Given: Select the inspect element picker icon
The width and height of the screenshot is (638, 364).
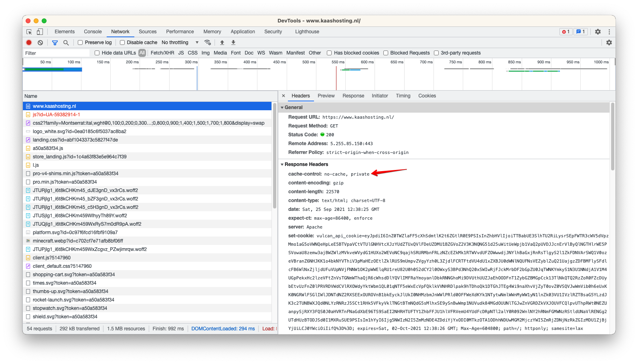Looking at the screenshot, I should coord(29,32).
